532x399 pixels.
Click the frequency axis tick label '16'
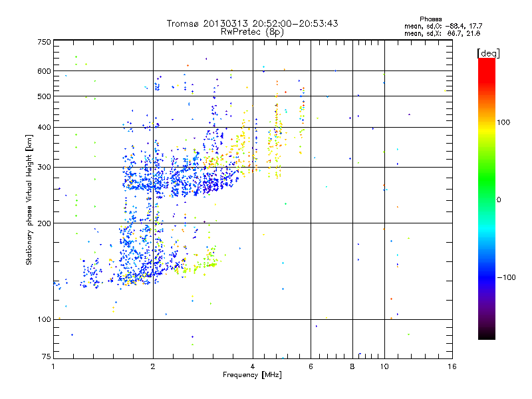(452, 366)
